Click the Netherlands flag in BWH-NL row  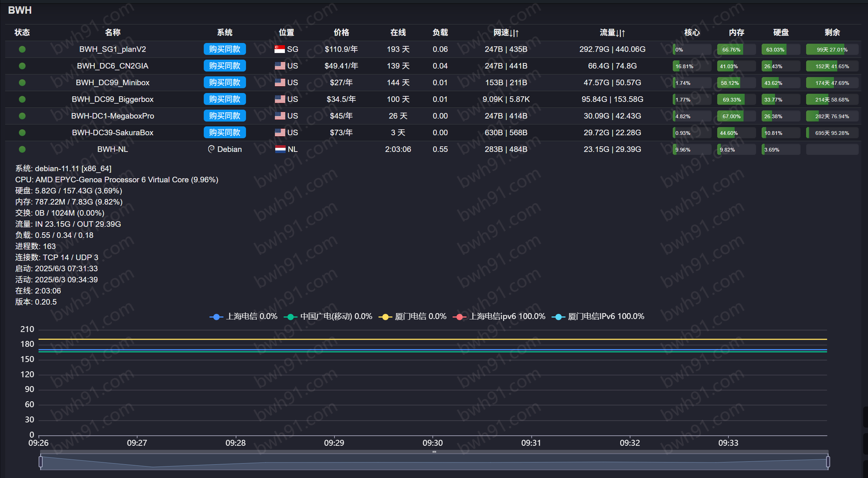[x=280, y=149]
